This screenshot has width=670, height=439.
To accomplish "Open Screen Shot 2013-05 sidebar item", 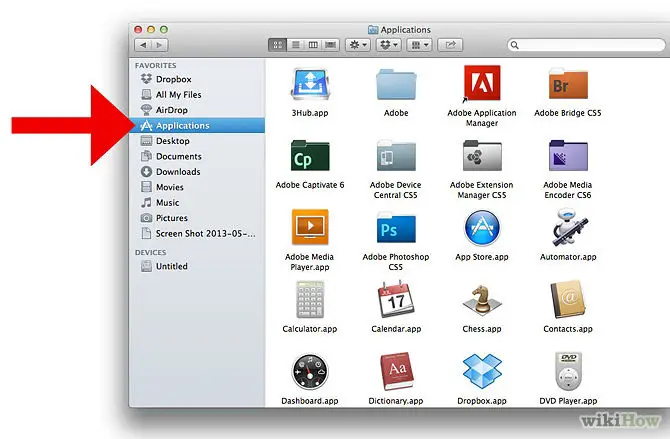I will [x=197, y=233].
